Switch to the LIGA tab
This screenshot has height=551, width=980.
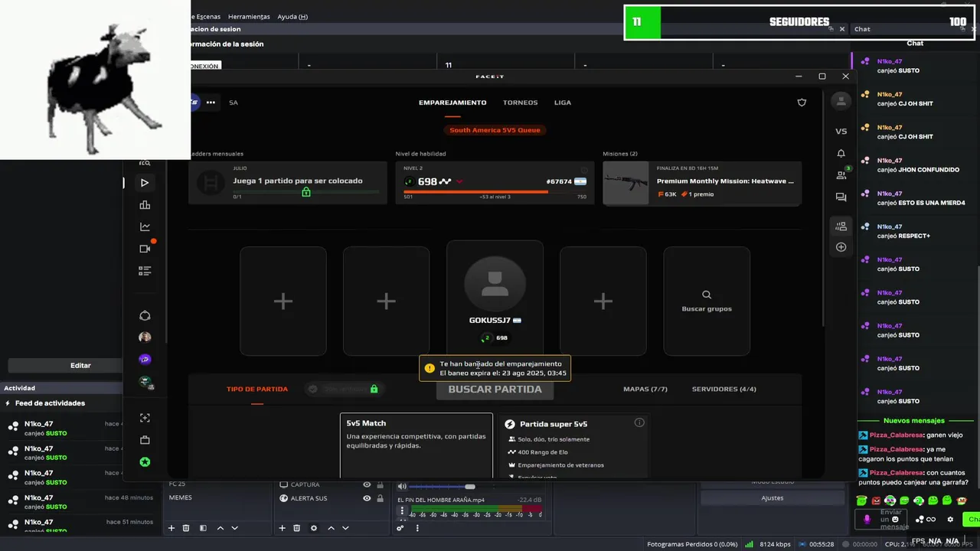(563, 103)
